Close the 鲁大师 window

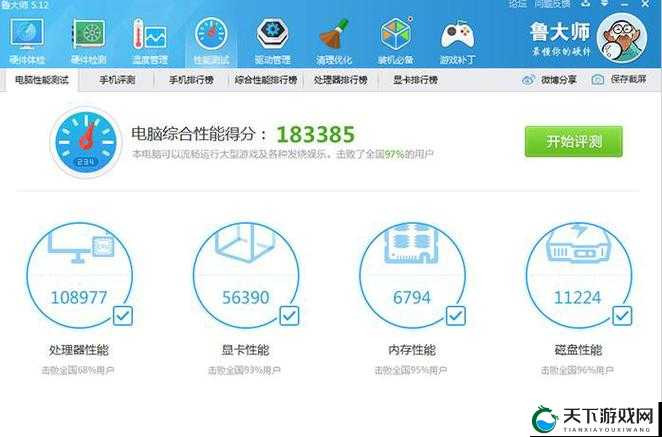(646, 4)
